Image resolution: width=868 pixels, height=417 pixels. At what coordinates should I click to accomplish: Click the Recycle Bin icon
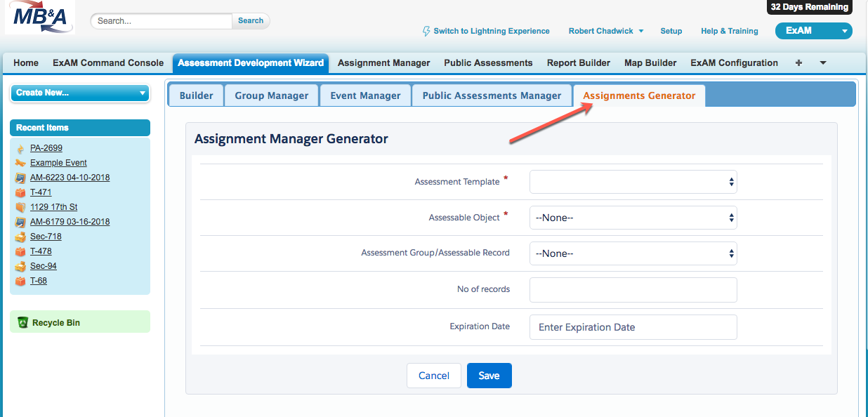coord(22,323)
